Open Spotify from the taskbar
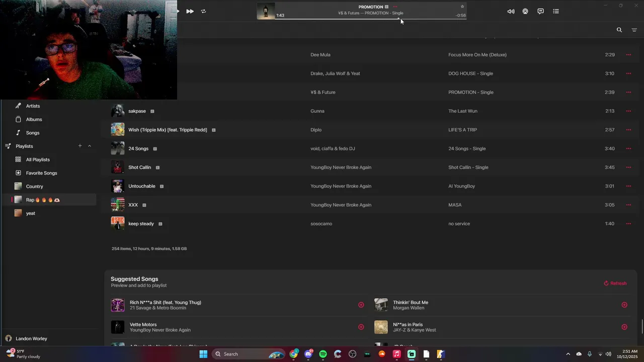Image resolution: width=644 pixels, height=362 pixels. click(x=323, y=354)
